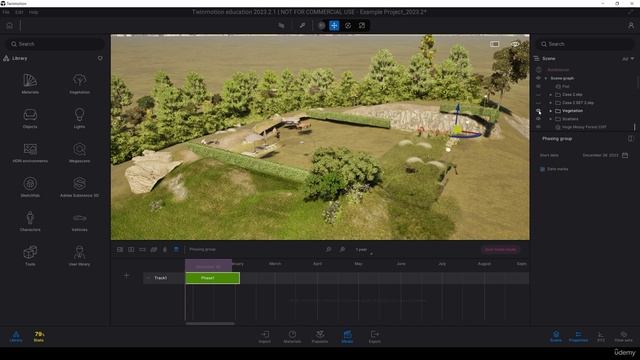Image resolution: width=640 pixels, height=360 pixels.
Task: Click the Scene search field
Action: 585,44
